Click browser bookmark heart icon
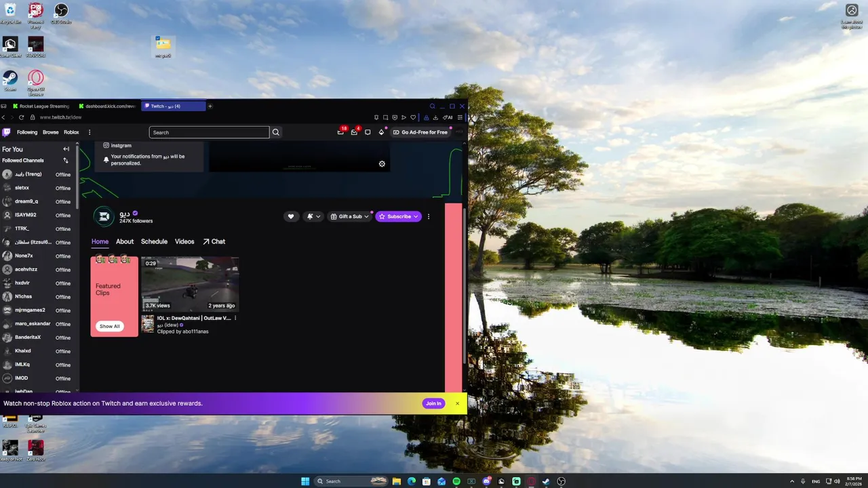The height and width of the screenshot is (488, 868). pyautogui.click(x=413, y=118)
